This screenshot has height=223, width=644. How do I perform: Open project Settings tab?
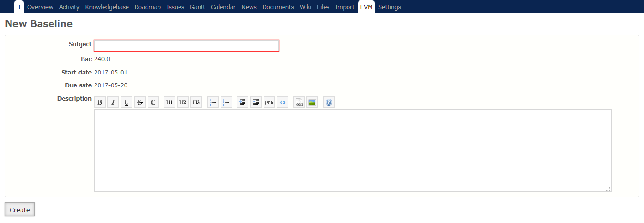click(390, 7)
